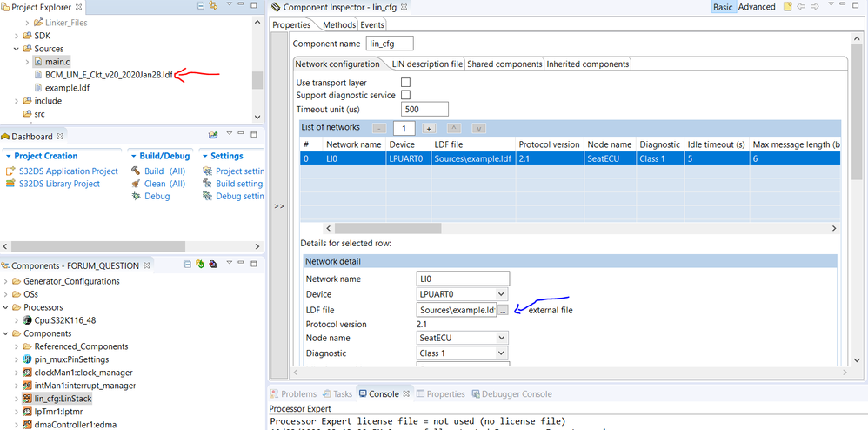This screenshot has width=868, height=430.
Task: Click the forward arrow in Component Inspector
Action: 814,7
